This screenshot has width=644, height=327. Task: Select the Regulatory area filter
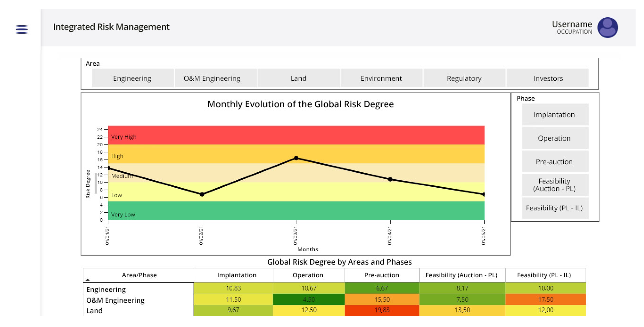coord(464,78)
